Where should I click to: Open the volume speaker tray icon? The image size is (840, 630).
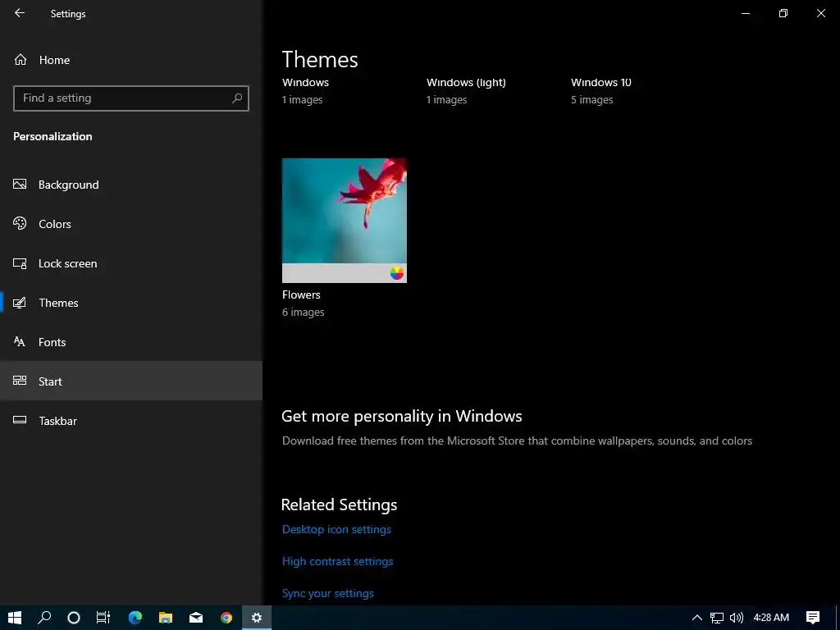(737, 618)
